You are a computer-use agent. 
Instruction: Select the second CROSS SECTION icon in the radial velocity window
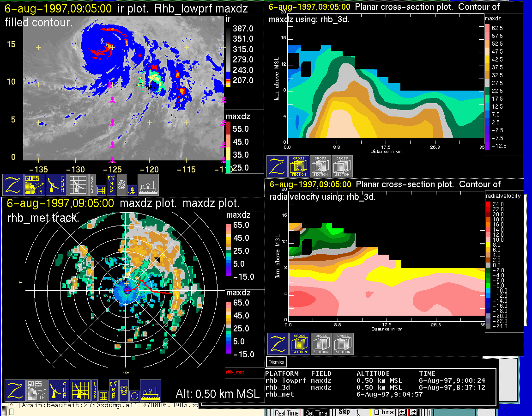click(321, 344)
